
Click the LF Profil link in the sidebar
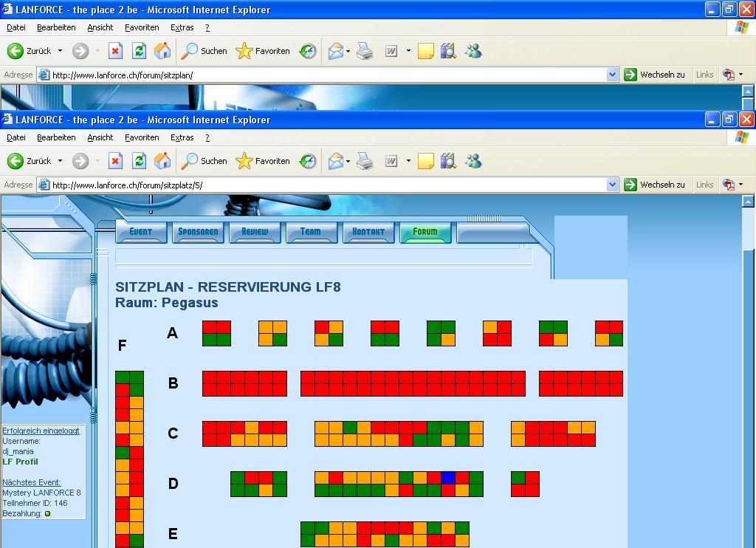(x=20, y=462)
